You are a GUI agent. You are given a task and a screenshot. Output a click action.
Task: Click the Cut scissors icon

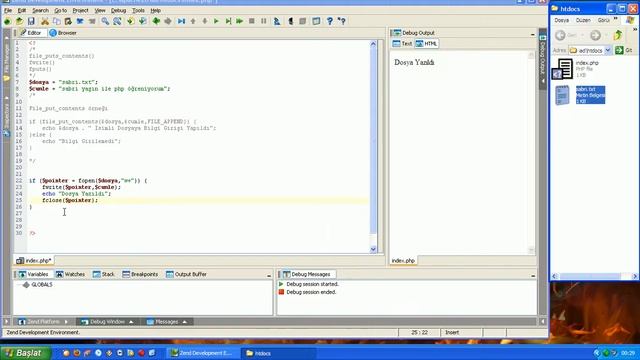coord(45,21)
